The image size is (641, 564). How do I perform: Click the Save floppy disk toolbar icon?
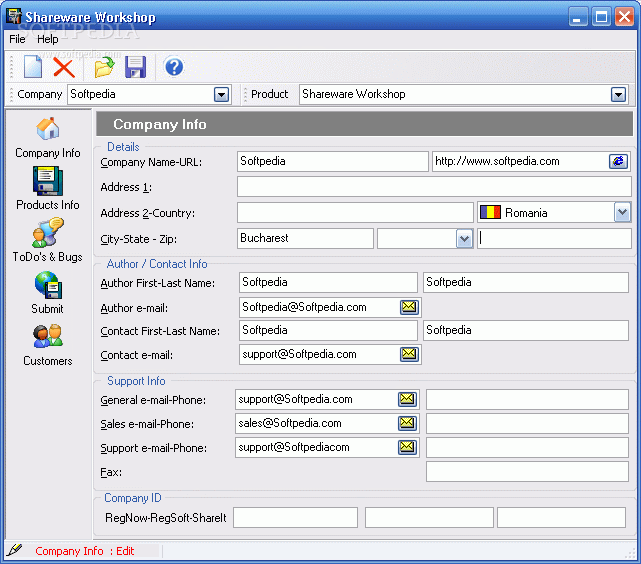(x=135, y=67)
